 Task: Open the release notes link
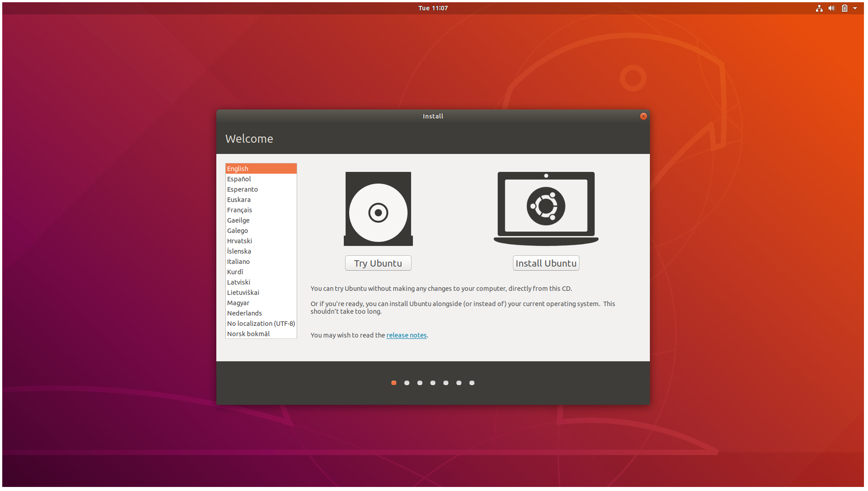[x=406, y=335]
